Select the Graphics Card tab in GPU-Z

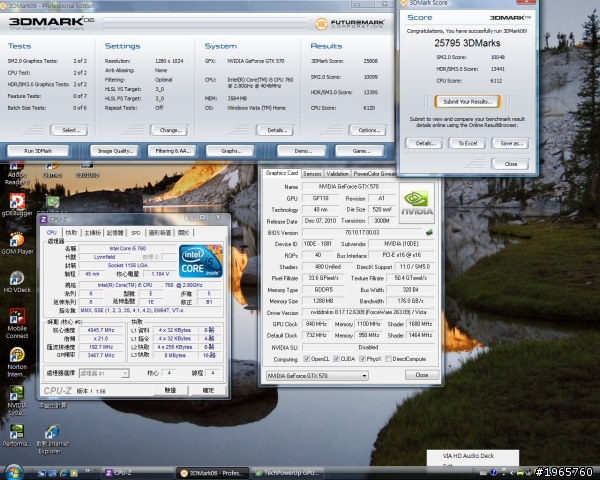tap(282, 173)
